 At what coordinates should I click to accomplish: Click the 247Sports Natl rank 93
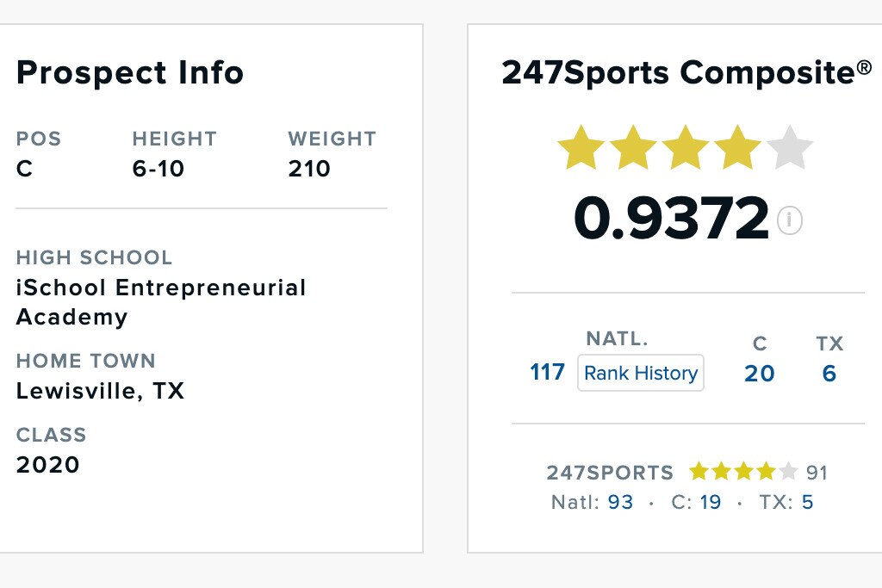point(620,502)
